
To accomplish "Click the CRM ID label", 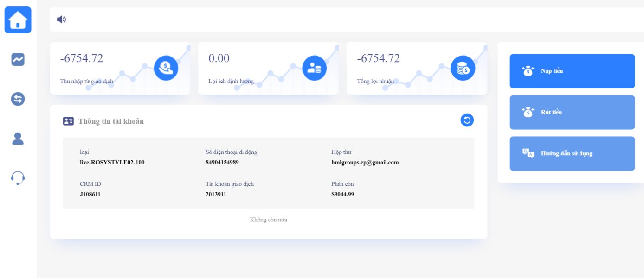I will pyautogui.click(x=90, y=184).
